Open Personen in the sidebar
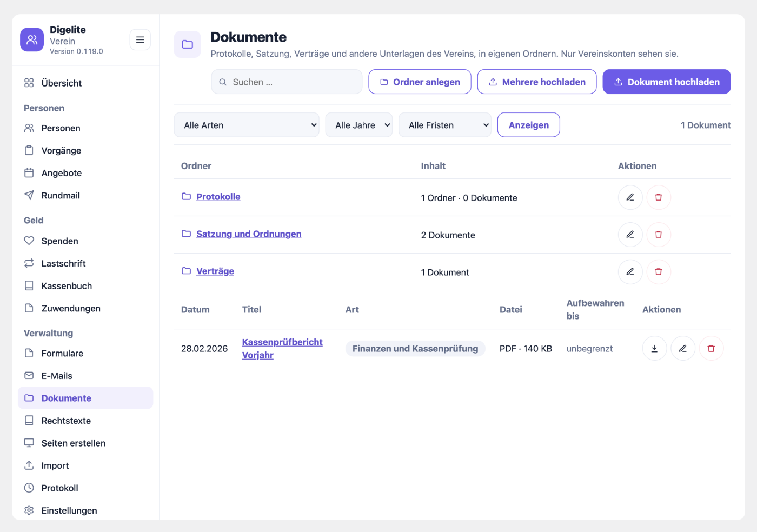 pyautogui.click(x=85, y=128)
